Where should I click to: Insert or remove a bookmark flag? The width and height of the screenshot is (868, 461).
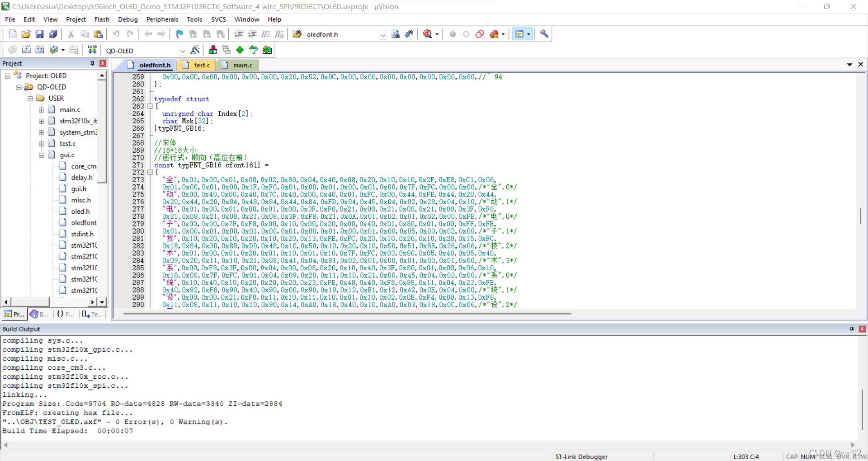tap(179, 34)
